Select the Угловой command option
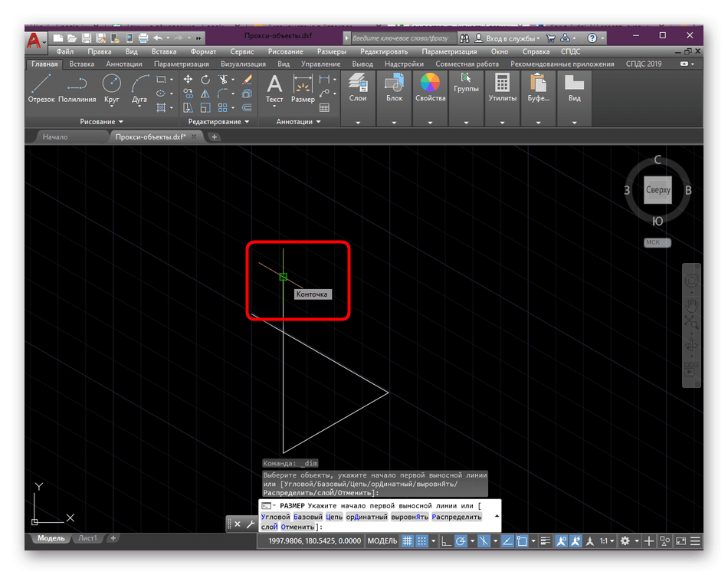 click(x=275, y=517)
